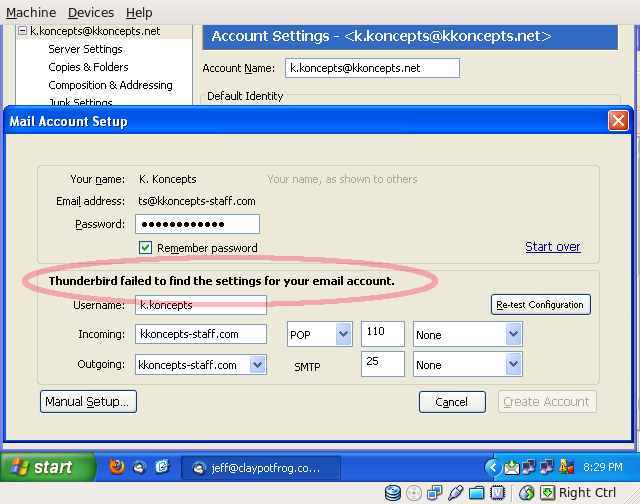The width and height of the screenshot is (640, 504).
Task: Select the k.koncepts@kkoncepts.net account tree row
Action: pos(104,31)
